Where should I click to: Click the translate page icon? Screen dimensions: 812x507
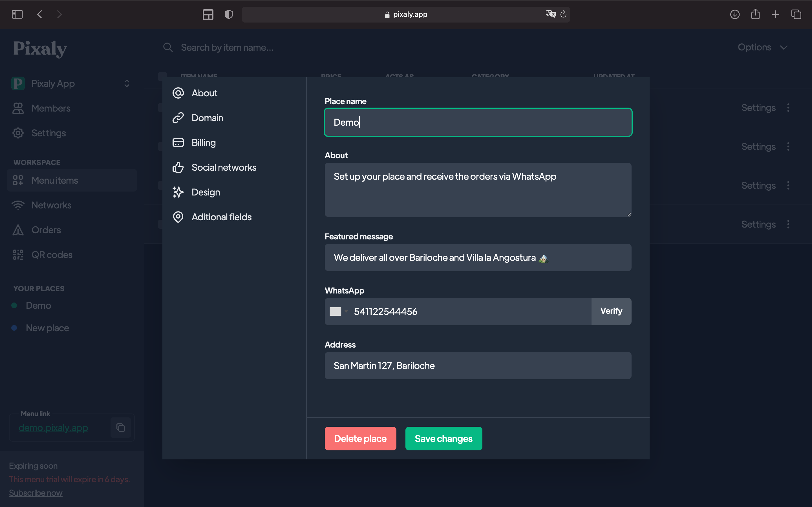click(550, 14)
